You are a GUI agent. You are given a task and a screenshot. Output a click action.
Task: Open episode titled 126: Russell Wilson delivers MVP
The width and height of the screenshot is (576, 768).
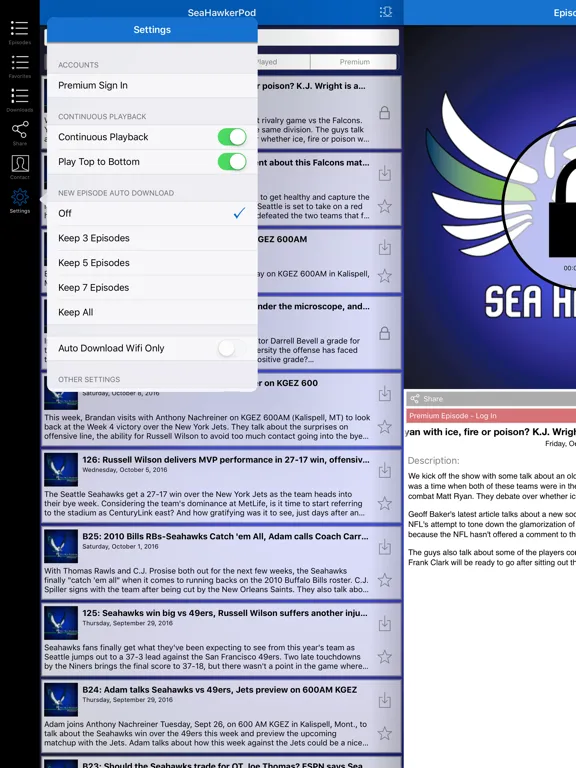point(226,460)
